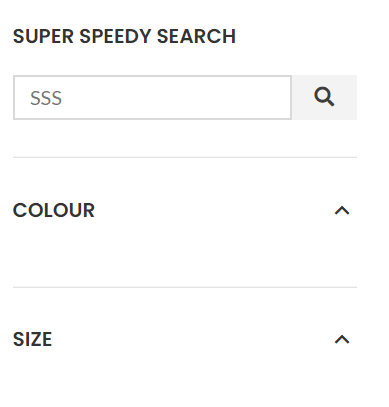Hide colour options using the caret icon

(x=342, y=211)
